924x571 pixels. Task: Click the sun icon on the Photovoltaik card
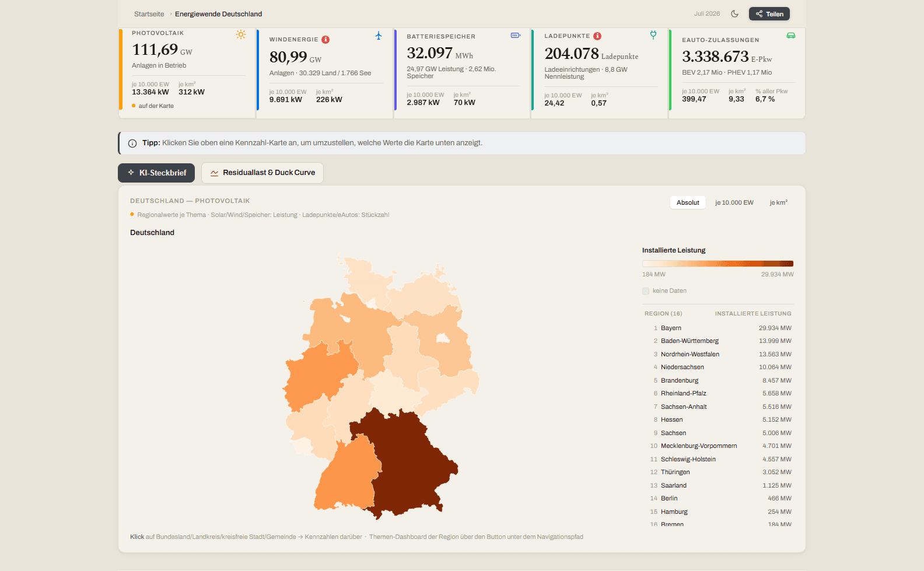point(241,34)
